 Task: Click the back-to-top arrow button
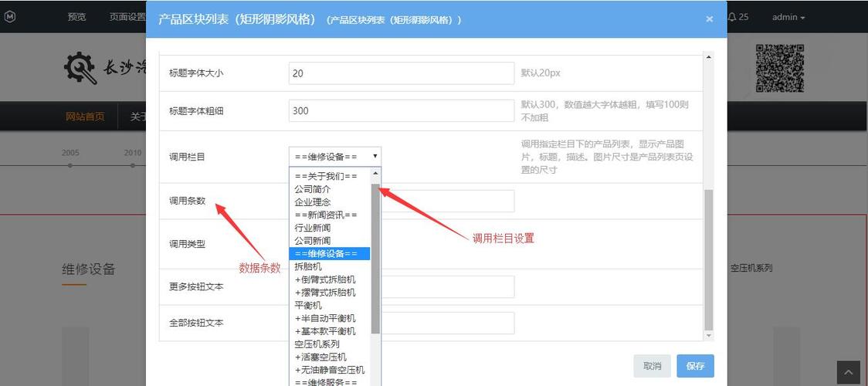click(849, 374)
